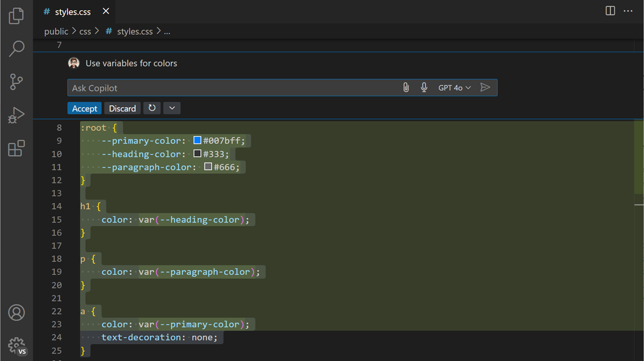The width and height of the screenshot is (644, 361).
Task: Click the css folder breadcrumb
Action: pos(85,32)
